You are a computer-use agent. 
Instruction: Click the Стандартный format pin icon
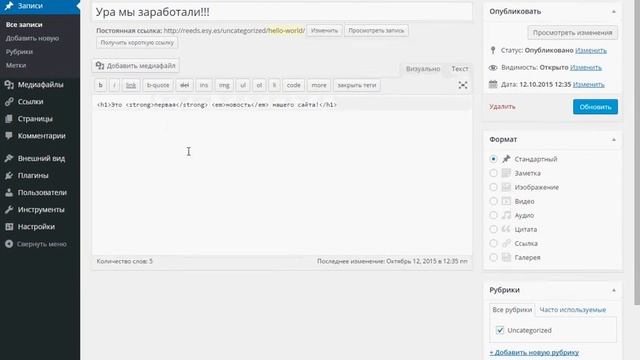[506, 159]
